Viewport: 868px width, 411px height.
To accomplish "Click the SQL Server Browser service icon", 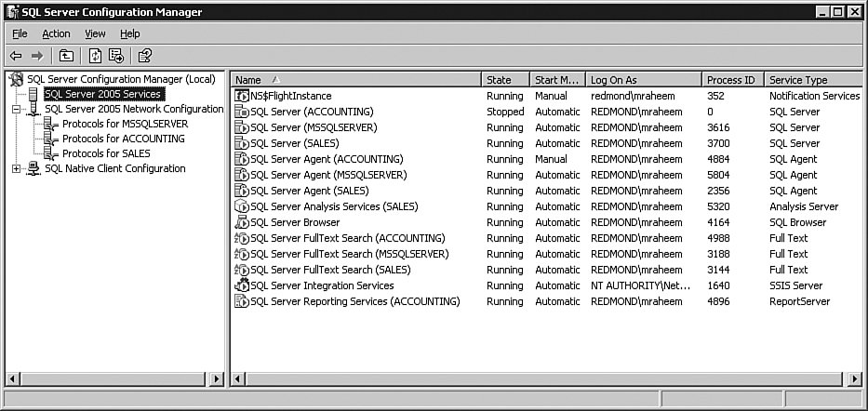I will (242, 222).
